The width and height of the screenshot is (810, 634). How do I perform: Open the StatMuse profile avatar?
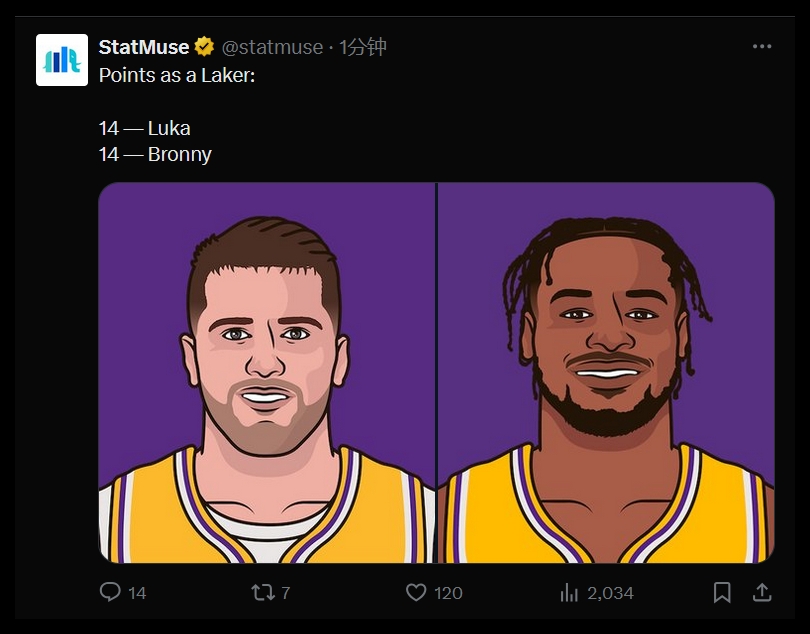point(62,60)
